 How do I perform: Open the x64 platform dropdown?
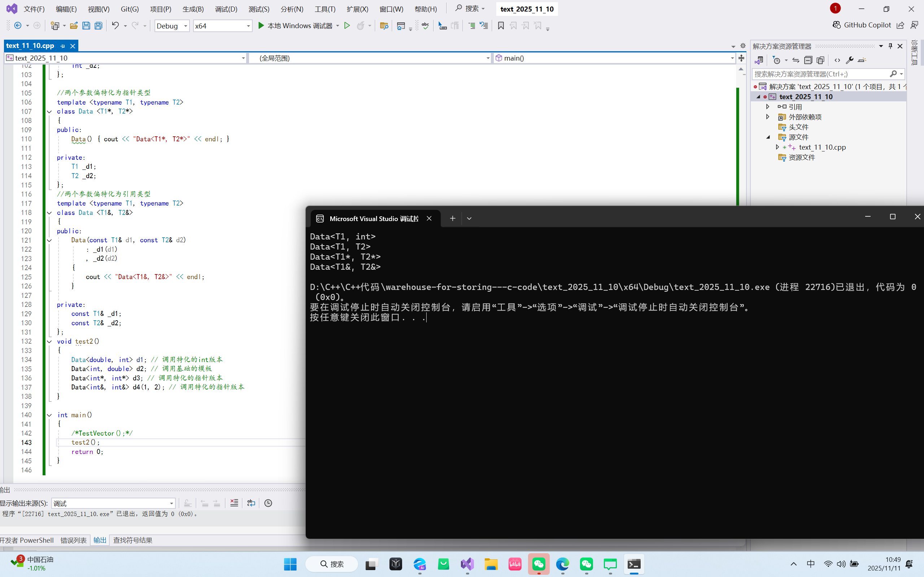tap(222, 26)
